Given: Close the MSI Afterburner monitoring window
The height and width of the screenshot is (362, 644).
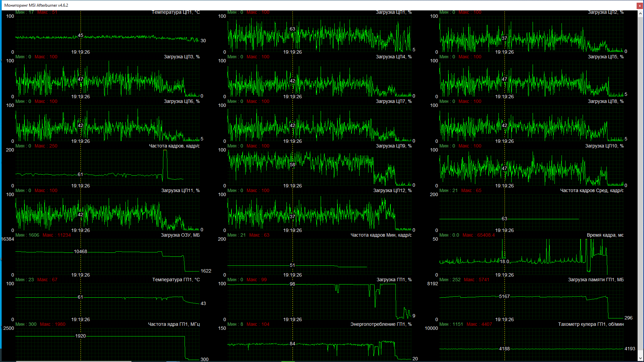Looking at the screenshot, I should click(x=640, y=5).
